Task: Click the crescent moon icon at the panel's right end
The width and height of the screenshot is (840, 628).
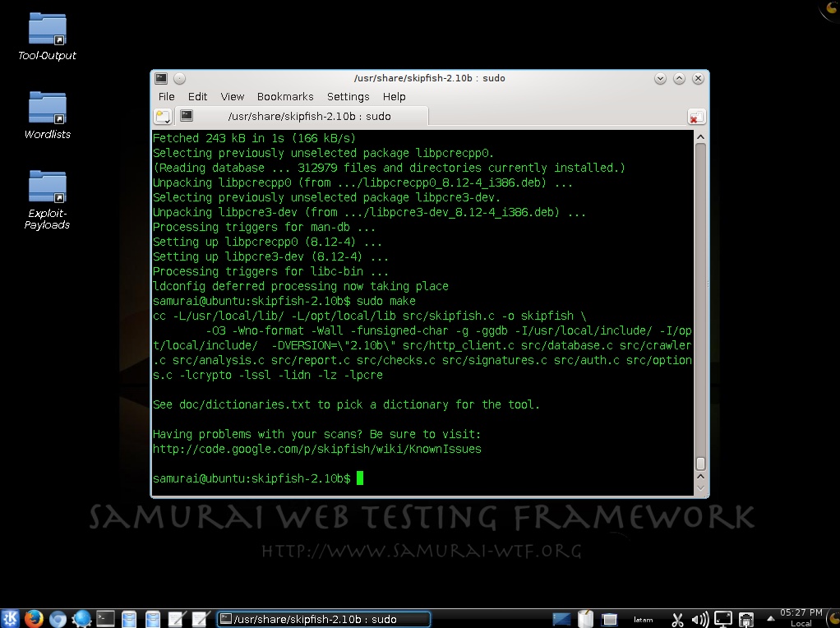Action: [x=832, y=620]
